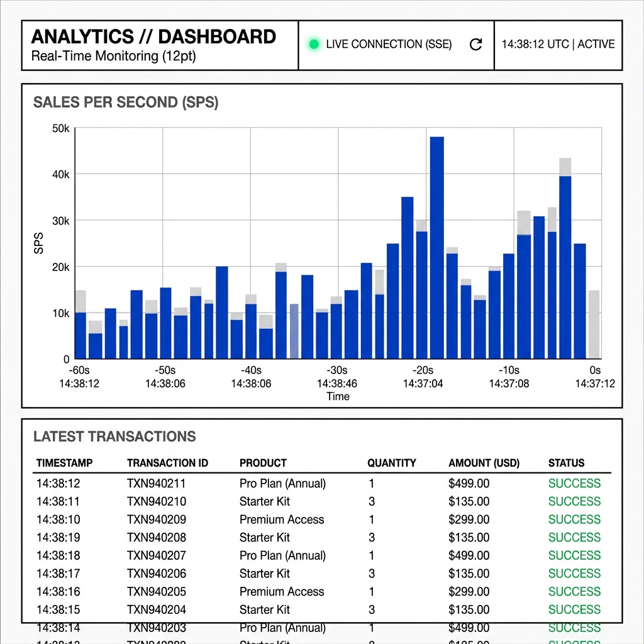Image resolution: width=644 pixels, height=644 pixels.
Task: Click the 40k y-axis label
Action: pos(61,175)
